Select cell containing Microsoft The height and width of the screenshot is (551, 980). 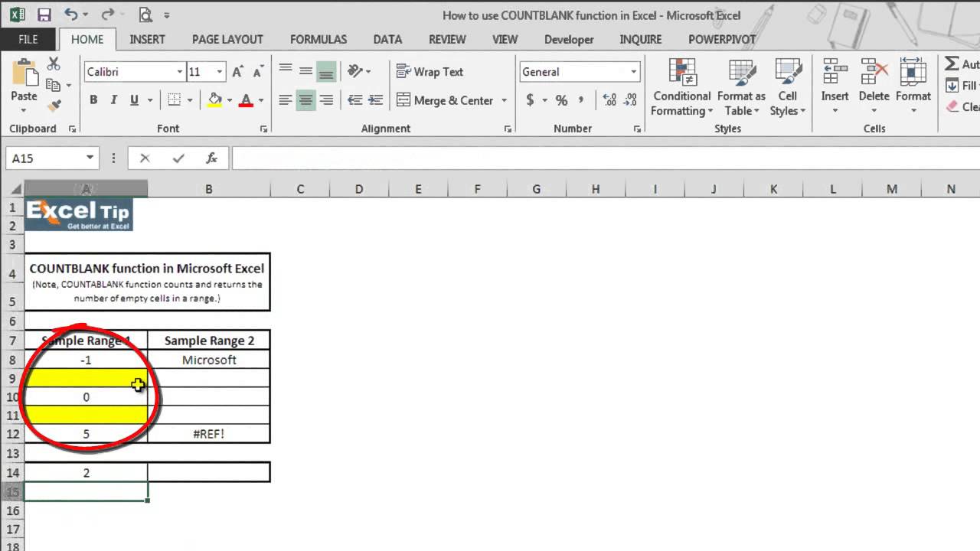click(209, 360)
